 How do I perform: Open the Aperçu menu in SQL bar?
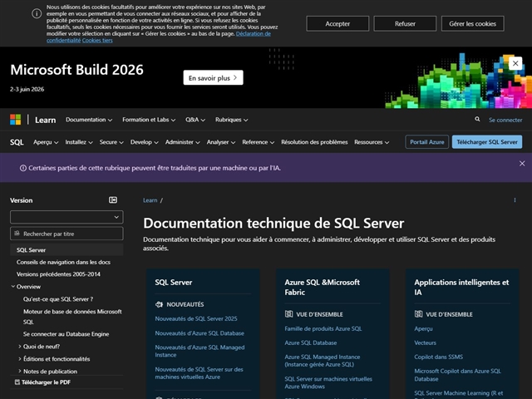tap(46, 142)
